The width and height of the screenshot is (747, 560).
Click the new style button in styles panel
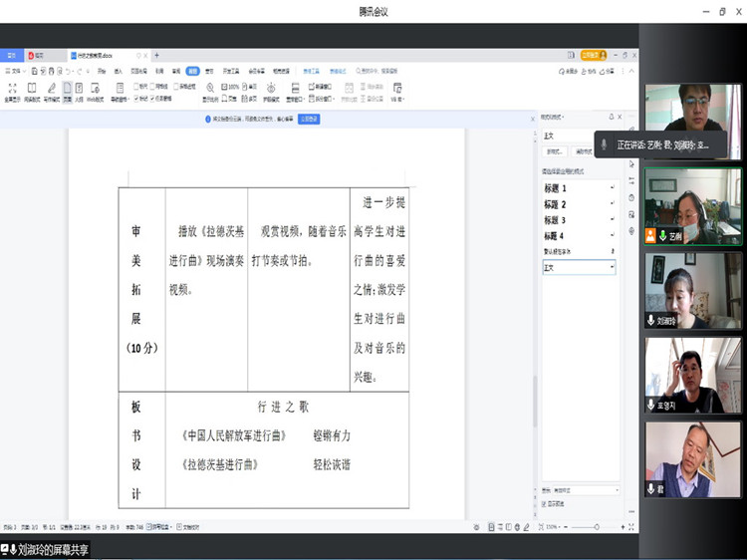[x=555, y=151]
